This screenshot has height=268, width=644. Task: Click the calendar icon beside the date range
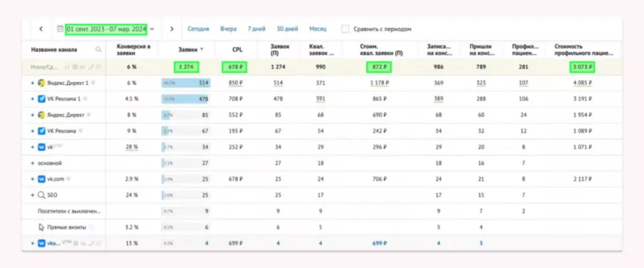(60, 29)
